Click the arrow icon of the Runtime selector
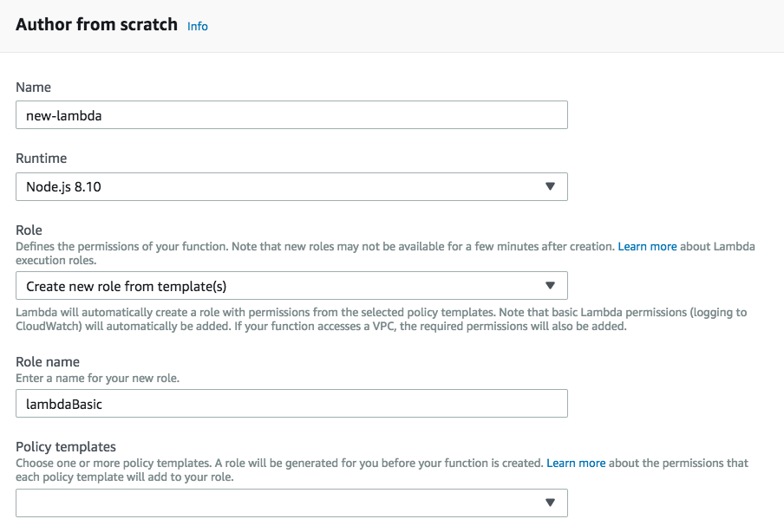This screenshot has width=784, height=532. 550,186
